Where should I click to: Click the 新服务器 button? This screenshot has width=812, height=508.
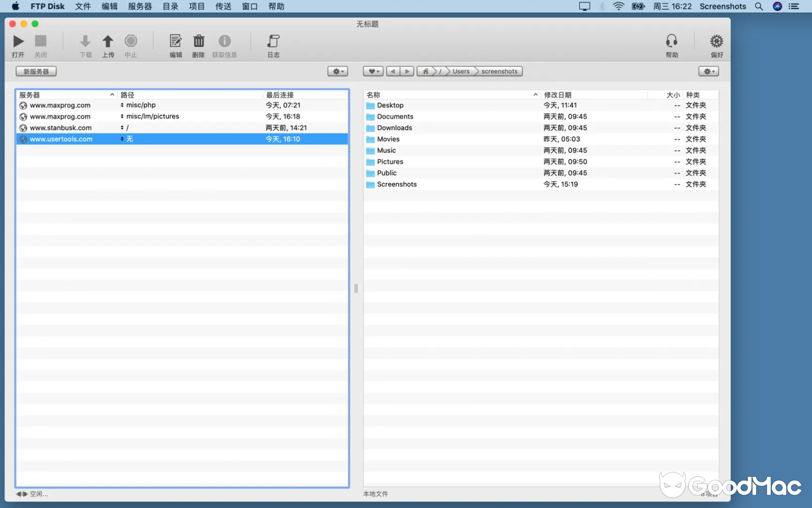point(36,71)
